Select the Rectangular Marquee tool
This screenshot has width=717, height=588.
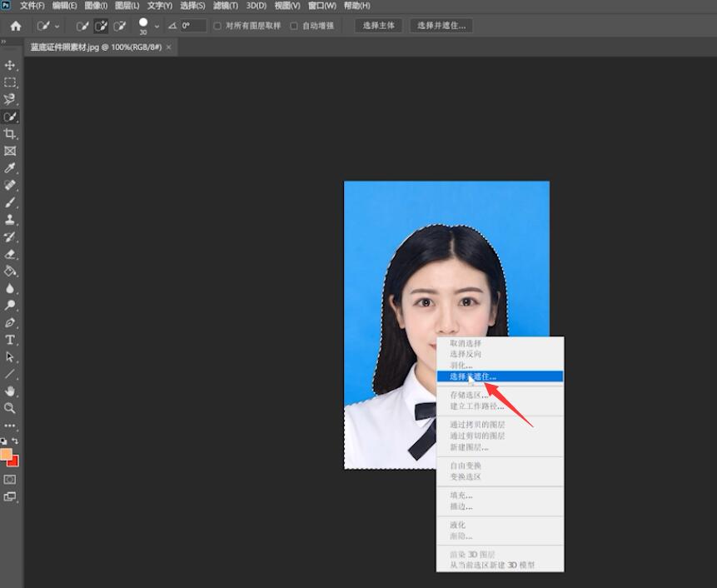tap(10, 82)
